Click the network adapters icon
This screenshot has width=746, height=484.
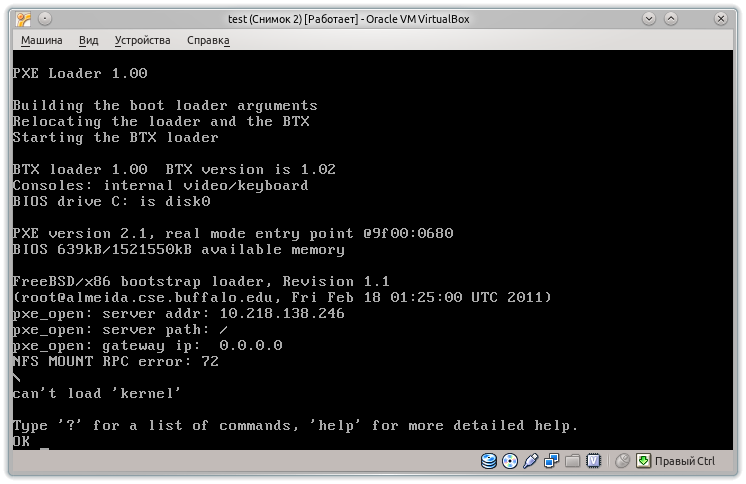click(x=551, y=461)
